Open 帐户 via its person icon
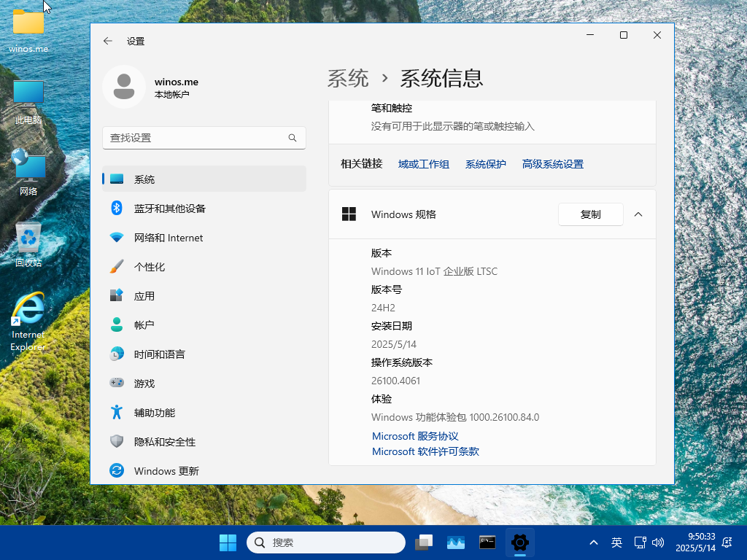 coord(117,324)
